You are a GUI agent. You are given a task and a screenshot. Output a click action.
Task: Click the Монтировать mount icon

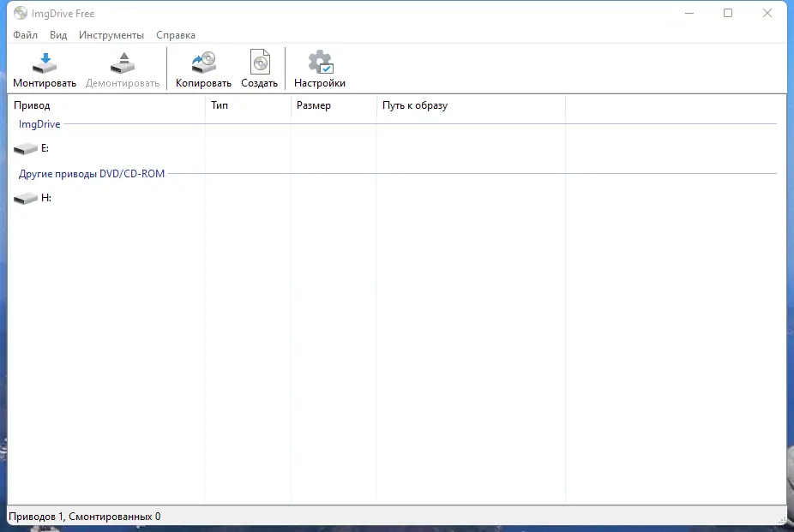45,63
